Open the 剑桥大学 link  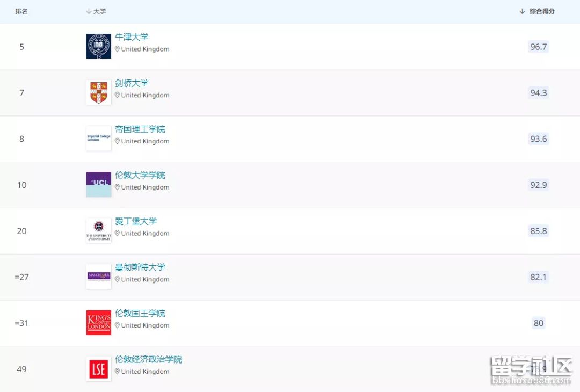pyautogui.click(x=132, y=83)
